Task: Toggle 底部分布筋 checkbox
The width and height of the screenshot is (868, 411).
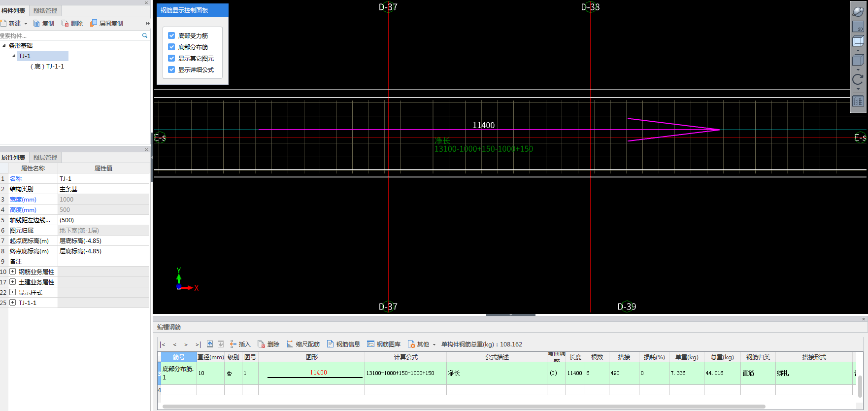Action: coord(171,47)
